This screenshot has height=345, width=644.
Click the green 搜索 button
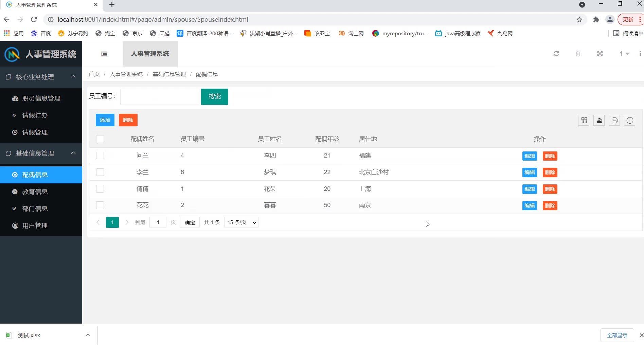(215, 97)
